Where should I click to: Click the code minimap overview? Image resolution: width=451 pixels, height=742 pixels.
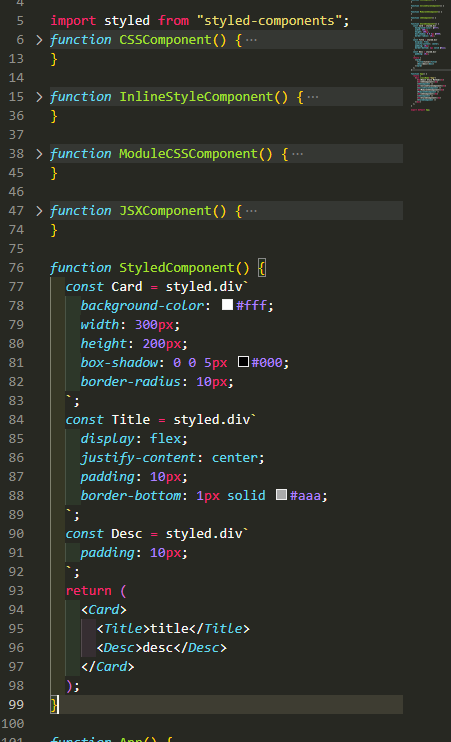[430, 56]
